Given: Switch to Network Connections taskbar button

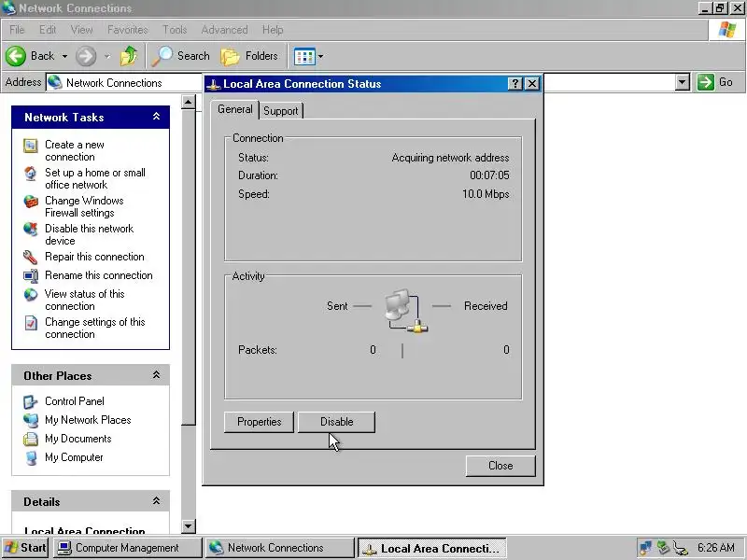Looking at the screenshot, I should coord(279,548).
